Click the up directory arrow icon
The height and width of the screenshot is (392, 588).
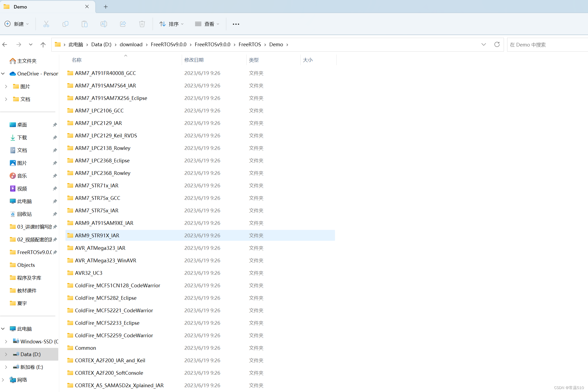click(x=43, y=44)
